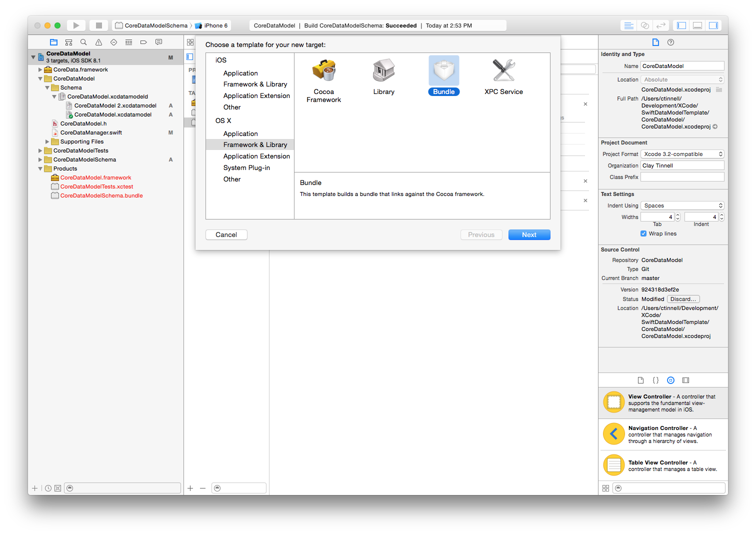The image size is (756, 535).
Task: Open the Code Snippet library
Action: click(655, 380)
